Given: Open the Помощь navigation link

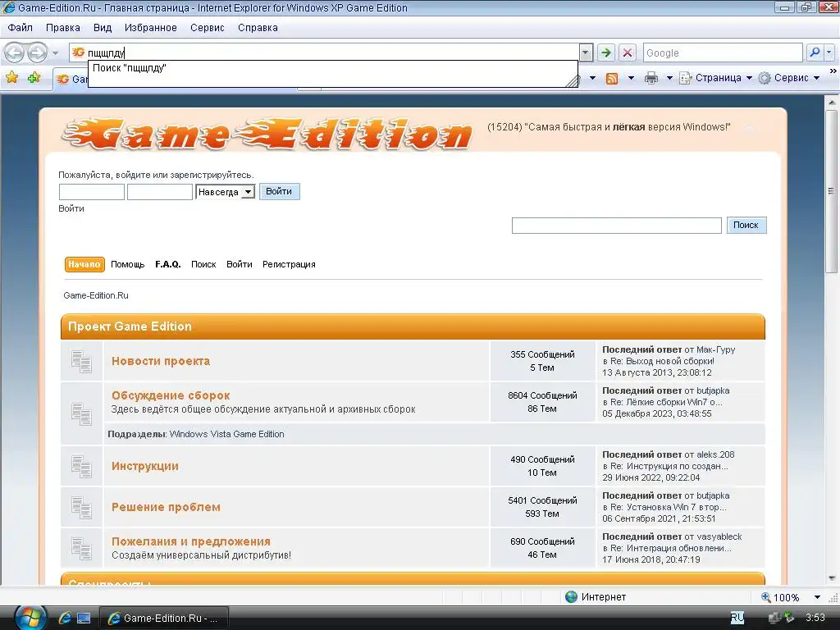Looking at the screenshot, I should click(127, 264).
